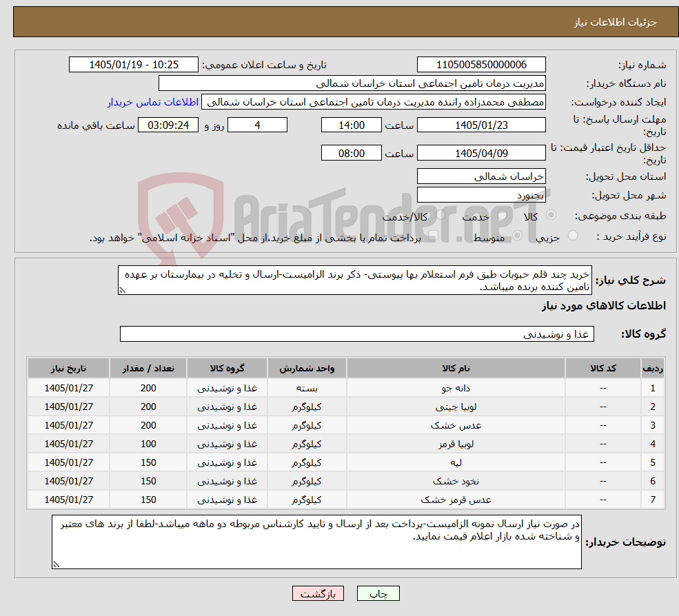The image size is (679, 616).
Task: Click row number 7 in the table
Action: point(653,500)
